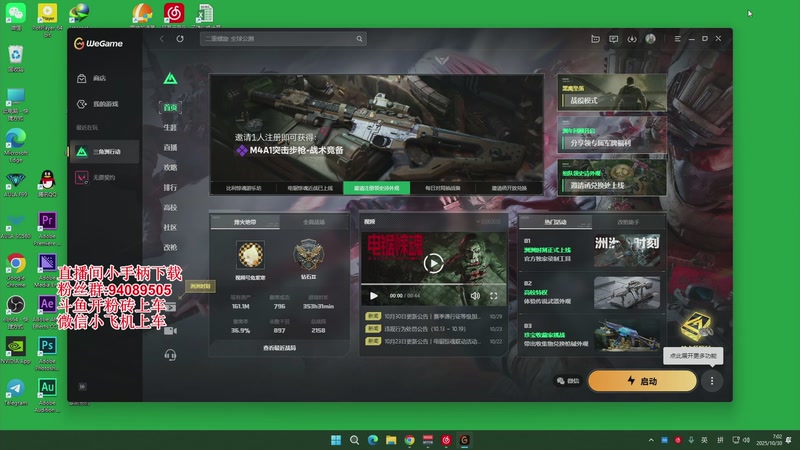Open the 邀请函兑换处上线 side banner
Image resolution: width=800 pixels, height=450 pixels.
pyautogui.click(x=612, y=178)
